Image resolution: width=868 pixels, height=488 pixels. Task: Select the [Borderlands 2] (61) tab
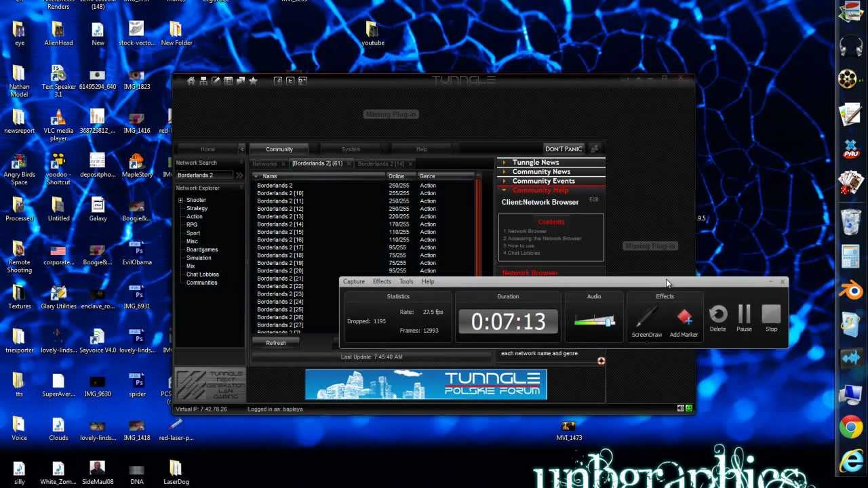coord(317,164)
